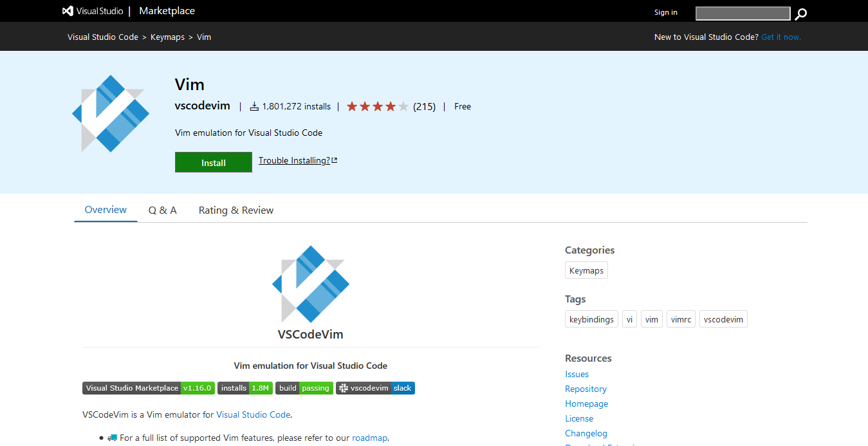The width and height of the screenshot is (868, 446).
Task: Select the vimrc tag
Action: point(680,319)
